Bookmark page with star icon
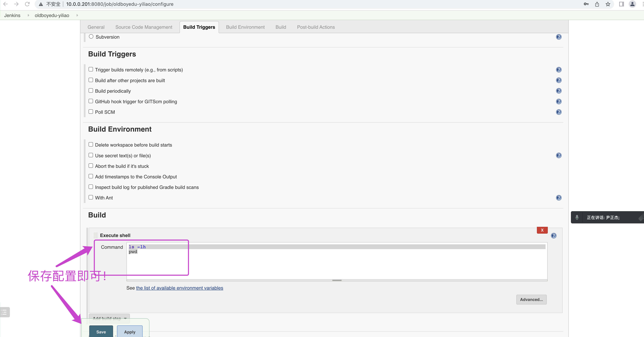 (608, 4)
